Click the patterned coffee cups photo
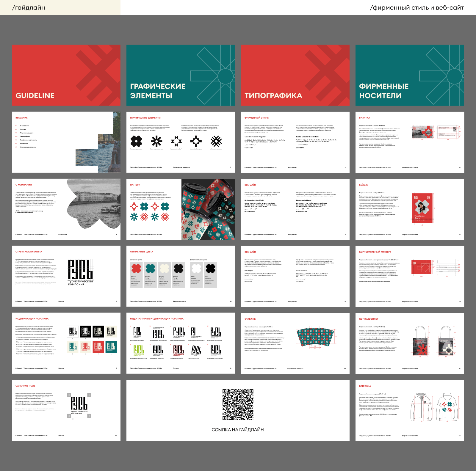This screenshot has height=471, width=476. 208,209
